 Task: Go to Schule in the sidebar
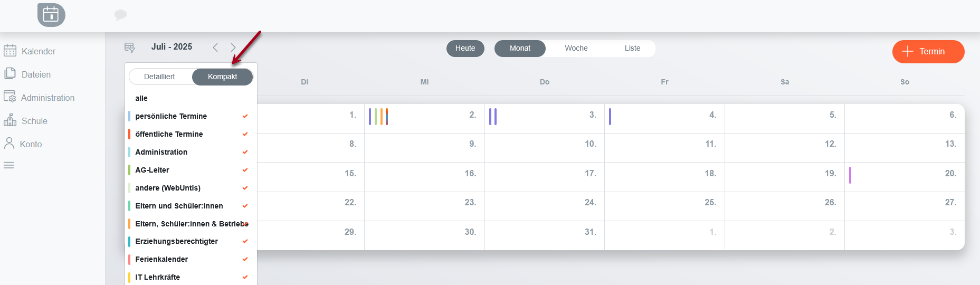click(x=34, y=121)
